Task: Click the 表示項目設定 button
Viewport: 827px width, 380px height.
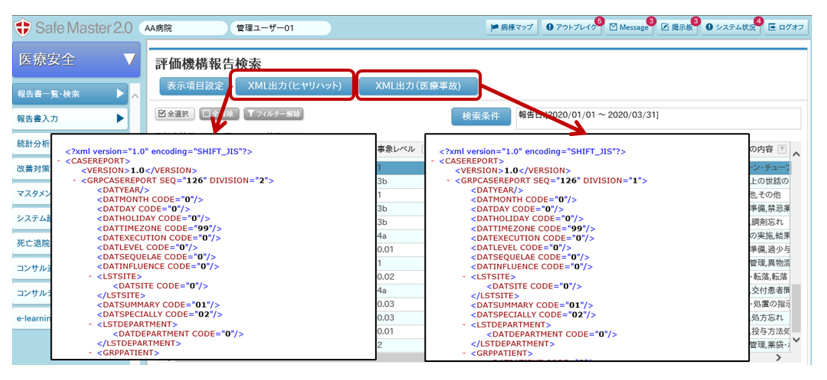Action: pyautogui.click(x=195, y=86)
